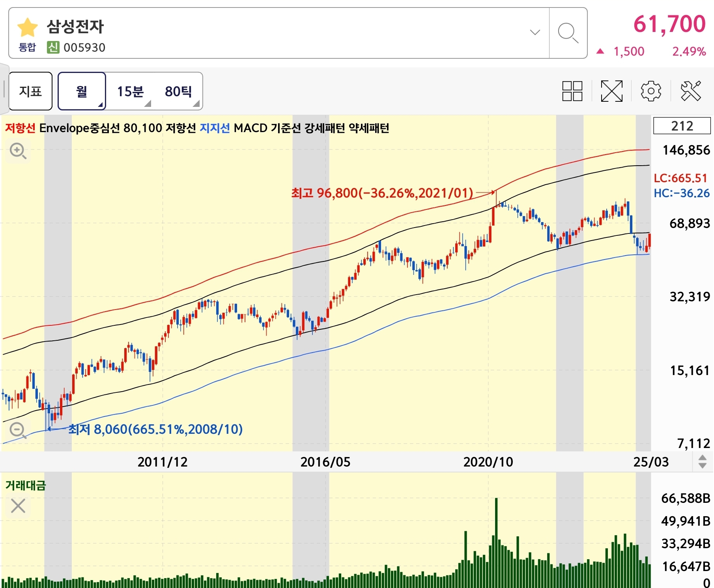
Task: Click the green 신 badge
Action: [53, 47]
